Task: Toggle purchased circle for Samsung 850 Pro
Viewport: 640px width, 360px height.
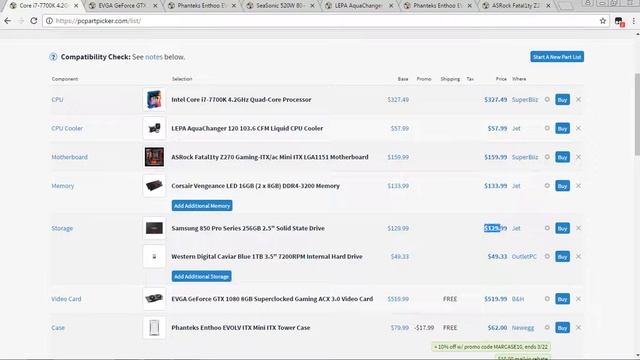Action: (x=547, y=228)
